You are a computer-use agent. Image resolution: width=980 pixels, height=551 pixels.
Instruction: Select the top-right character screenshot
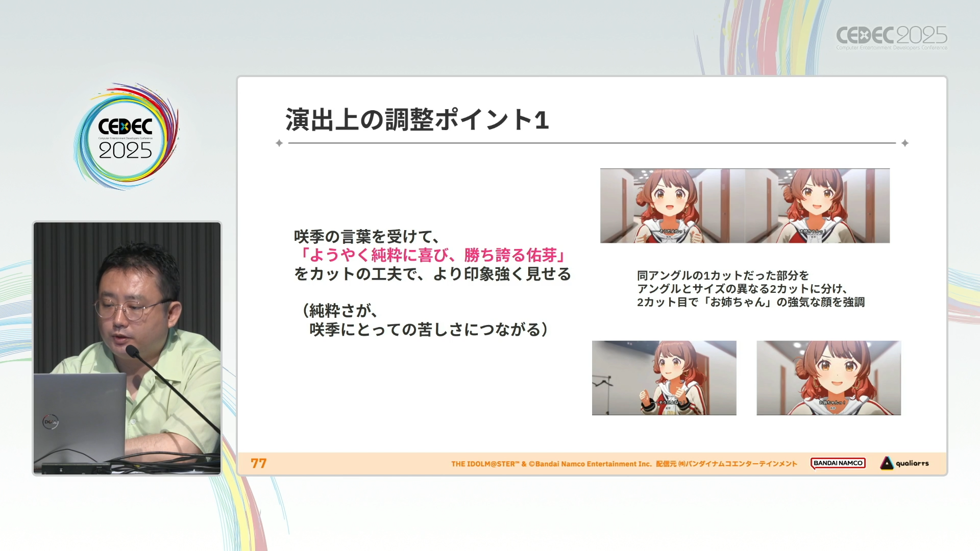[x=817, y=206]
